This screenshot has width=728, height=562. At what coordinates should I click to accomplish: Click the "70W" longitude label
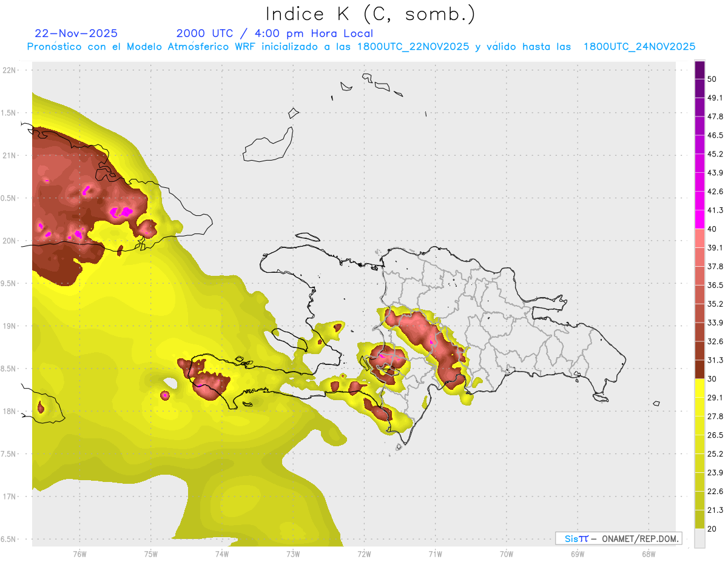pos(507,554)
